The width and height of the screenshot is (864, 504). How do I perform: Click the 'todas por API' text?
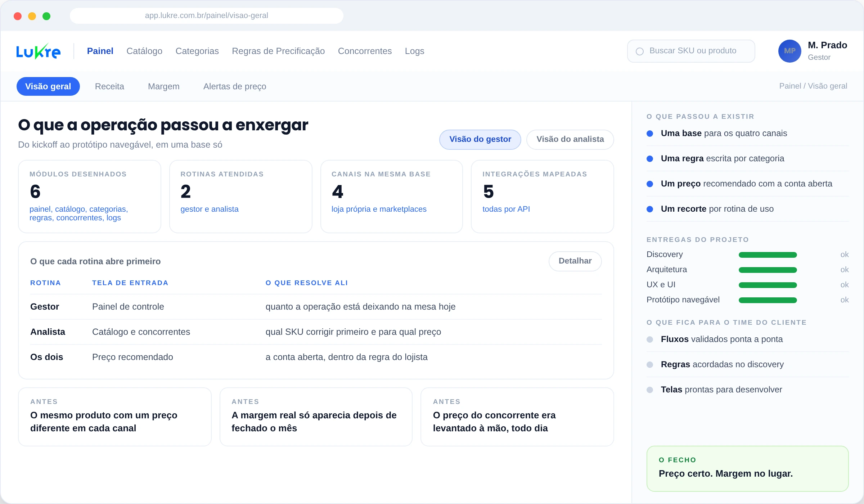tap(506, 209)
